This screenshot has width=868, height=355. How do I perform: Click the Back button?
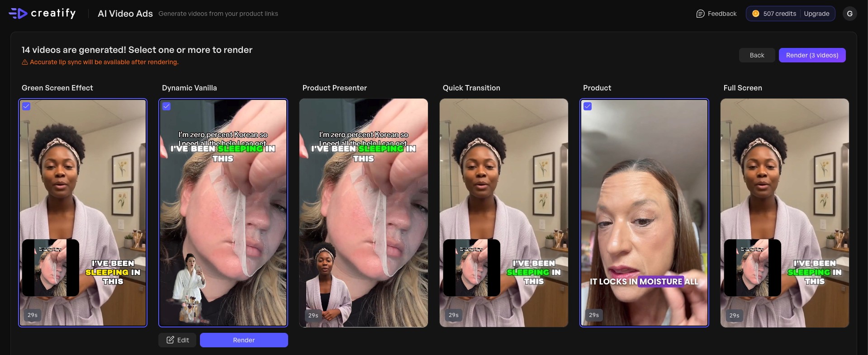(x=757, y=55)
